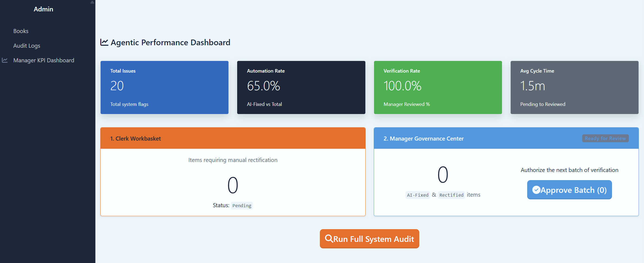Click the 1.5m cycle time value
The height and width of the screenshot is (263, 644).
(533, 86)
